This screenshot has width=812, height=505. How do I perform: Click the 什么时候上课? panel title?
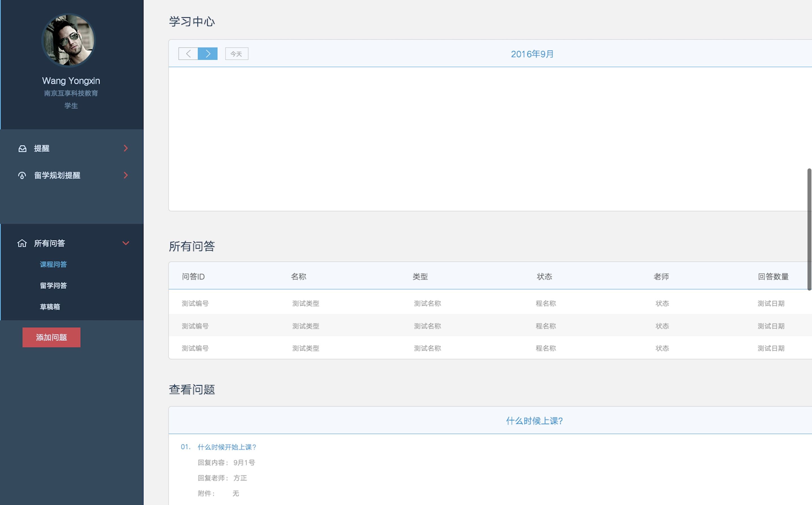point(534,421)
